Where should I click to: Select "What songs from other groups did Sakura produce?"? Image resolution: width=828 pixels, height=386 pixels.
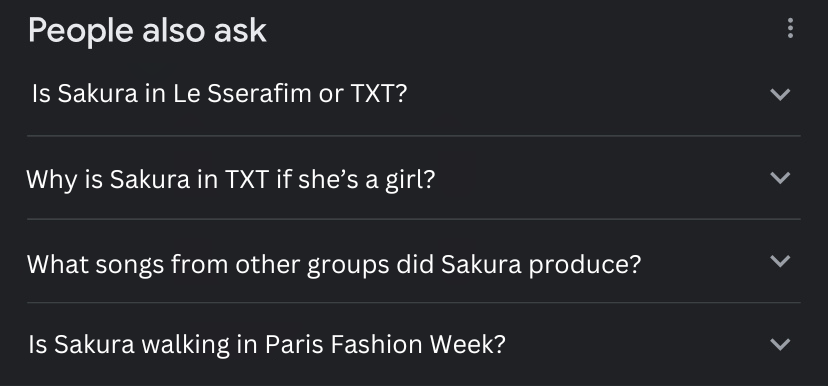point(334,264)
